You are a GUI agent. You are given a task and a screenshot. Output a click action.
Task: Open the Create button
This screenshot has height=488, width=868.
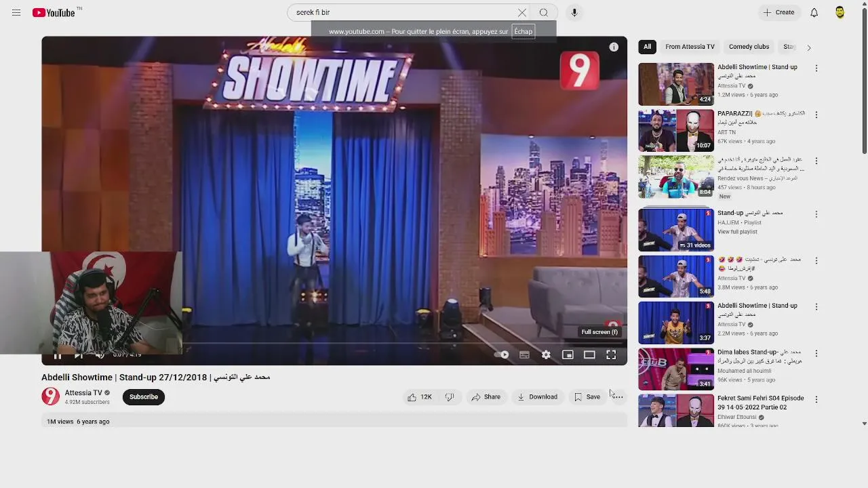pyautogui.click(x=778, y=13)
